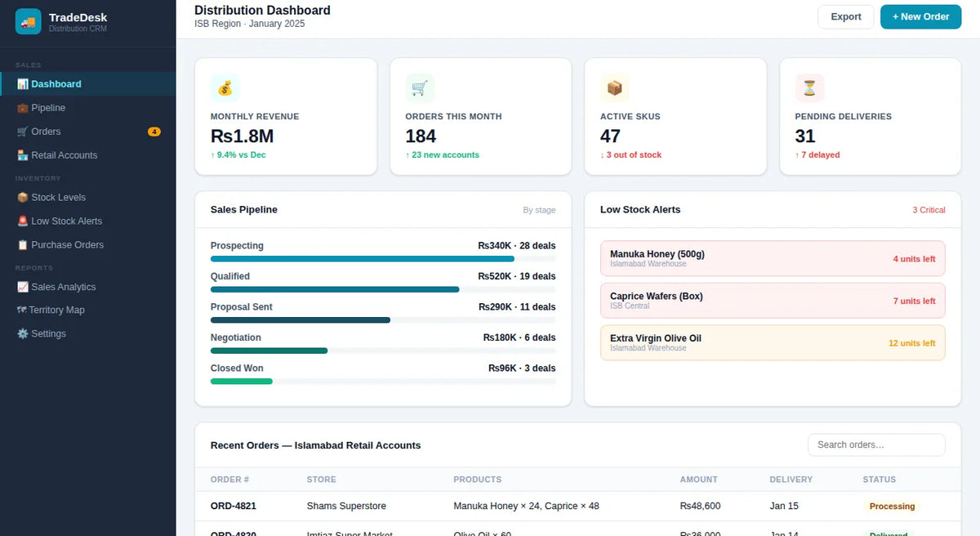Screen dimensions: 980x536
Task: Click the orange 4 badge next to Orders
Action: click(x=154, y=132)
